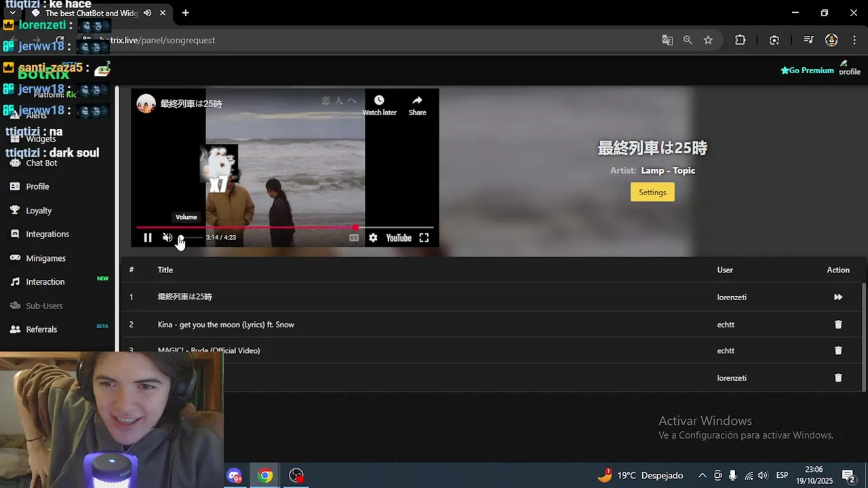Open Integrations in the sidebar
The image size is (868, 488).
[47, 234]
